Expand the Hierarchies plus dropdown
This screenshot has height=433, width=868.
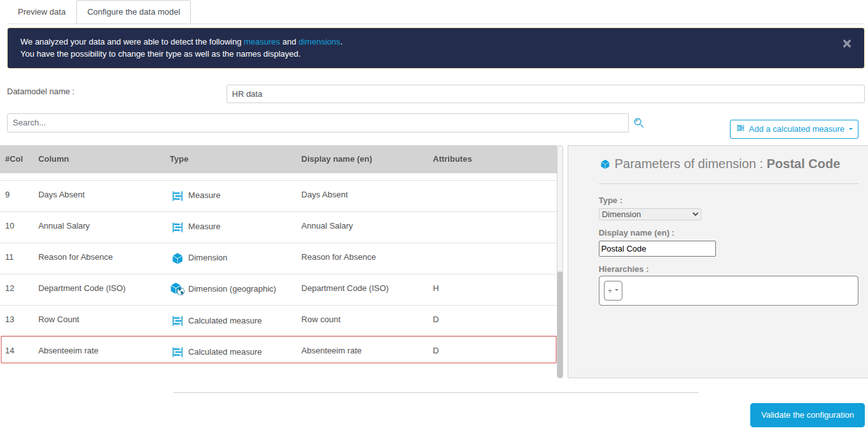pyautogui.click(x=613, y=290)
